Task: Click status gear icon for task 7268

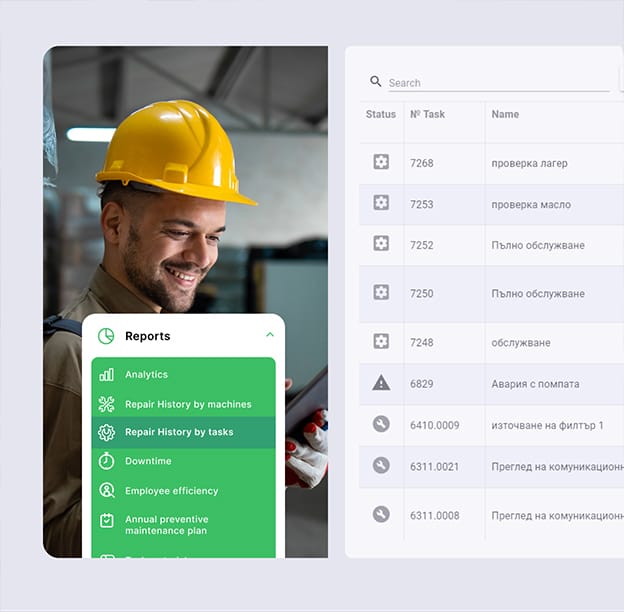Action: 381,162
